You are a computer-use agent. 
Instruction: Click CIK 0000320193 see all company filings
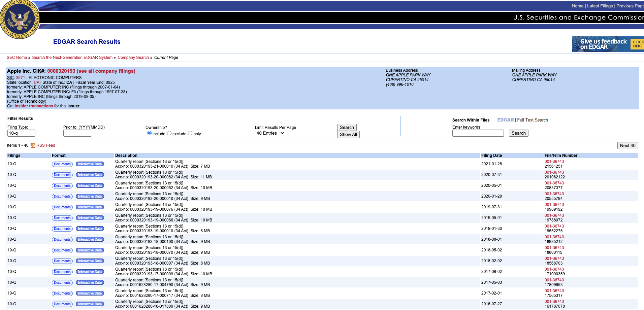point(91,71)
